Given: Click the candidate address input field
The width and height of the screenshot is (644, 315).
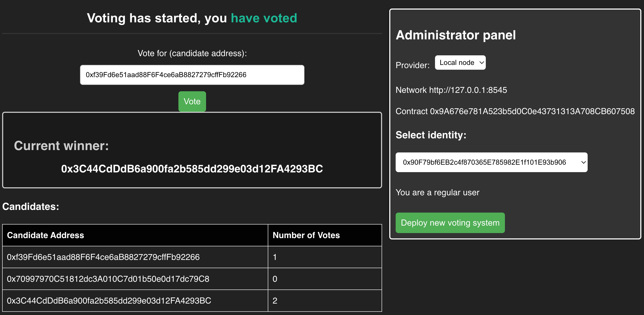Looking at the screenshot, I should (192, 75).
